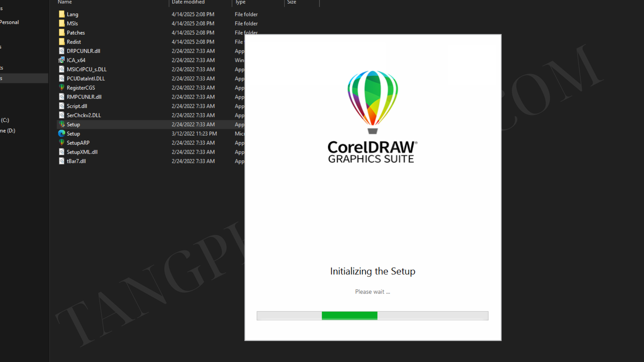Select the ICA_x64 installer icon

pos(61,60)
